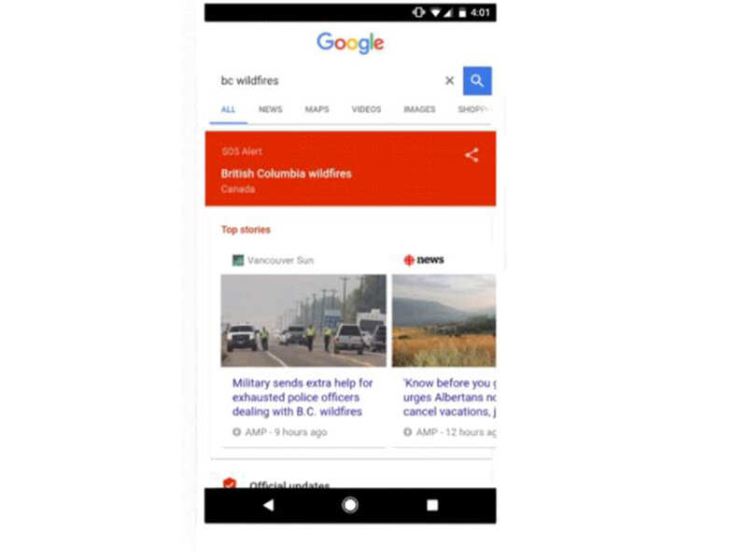The height and width of the screenshot is (560, 747).
Task: Open 'Military sends extra help' article link
Action: point(303,398)
